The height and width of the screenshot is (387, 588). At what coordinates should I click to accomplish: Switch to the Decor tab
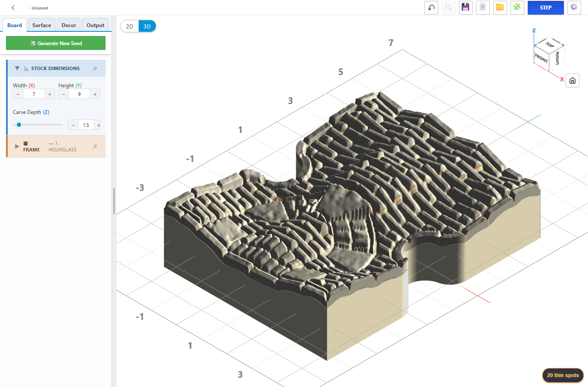click(69, 25)
